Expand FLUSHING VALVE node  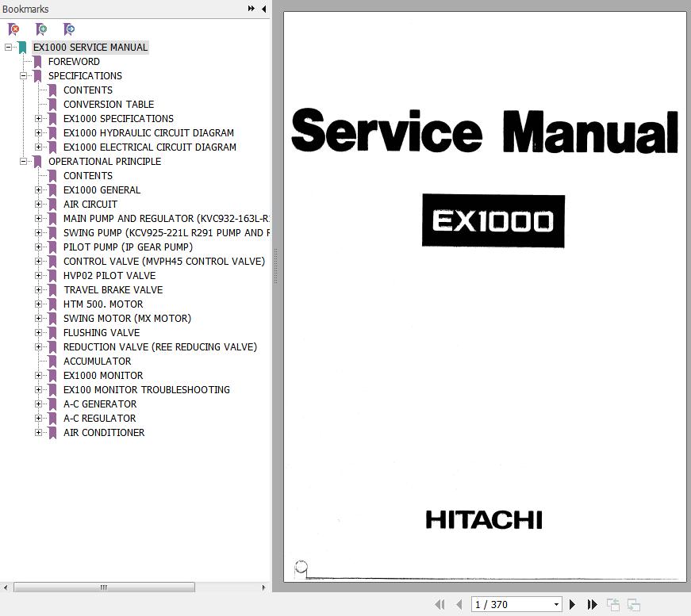pyautogui.click(x=38, y=332)
